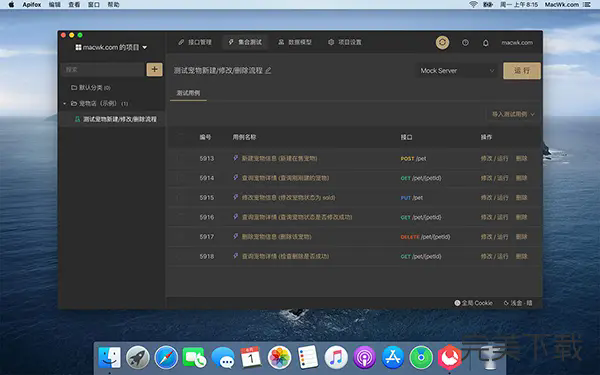Open the 编辑 menu
Image resolution: width=600 pixels, height=375 pixels.
click(x=55, y=5)
